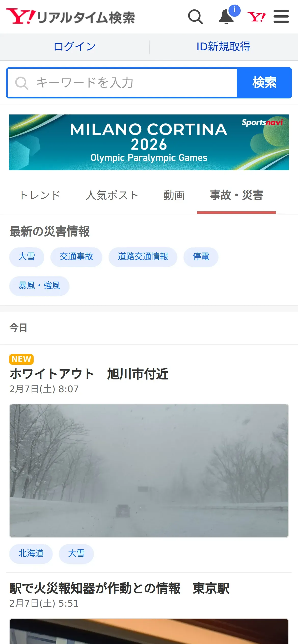The height and width of the screenshot is (644, 298).
Task: Switch to the トレンド tab
Action: 40,195
